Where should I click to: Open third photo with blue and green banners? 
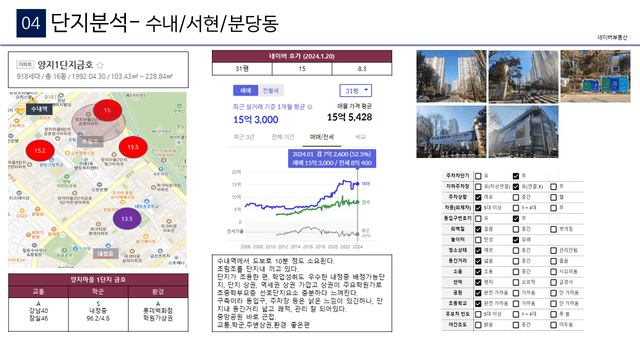pos(595,76)
